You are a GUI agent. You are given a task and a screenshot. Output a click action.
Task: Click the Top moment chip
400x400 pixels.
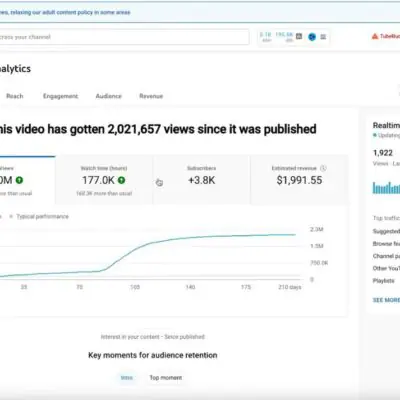pyautogui.click(x=166, y=378)
